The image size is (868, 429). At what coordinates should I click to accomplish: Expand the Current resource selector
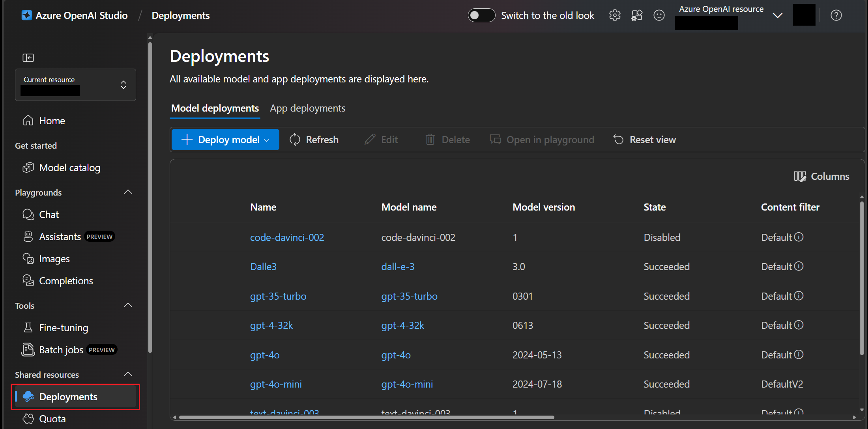[x=123, y=85]
